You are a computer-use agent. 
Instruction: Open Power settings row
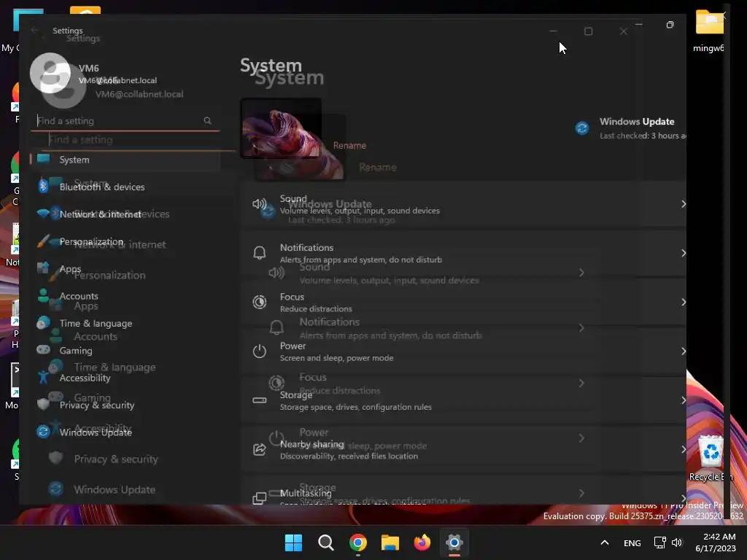click(x=463, y=351)
